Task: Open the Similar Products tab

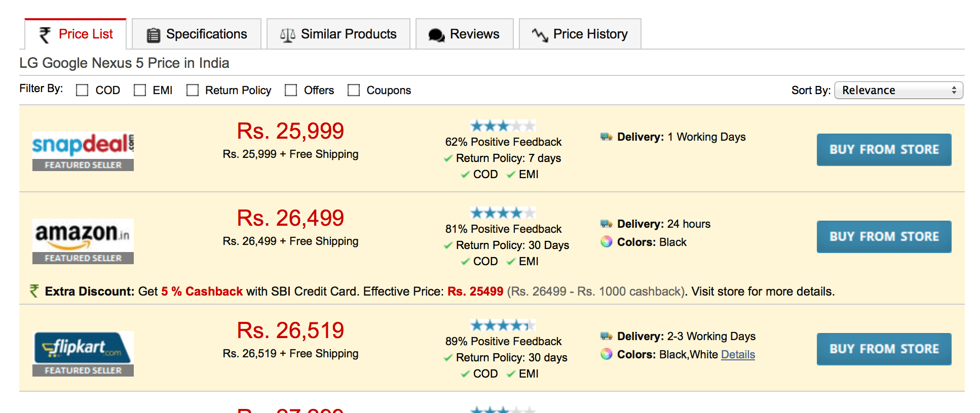Action: tap(338, 34)
